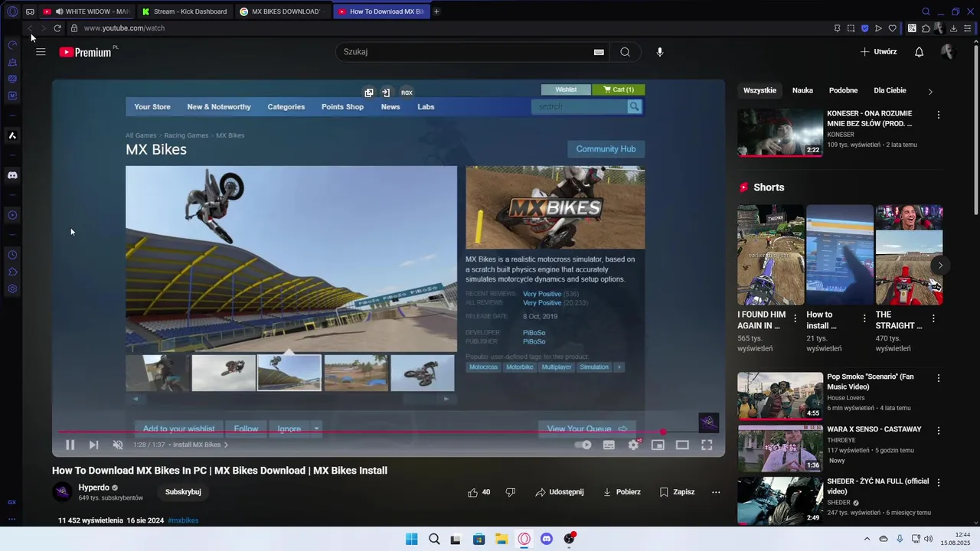Select the Nauka filter chip
This screenshot has width=980, height=551.
tap(802, 90)
